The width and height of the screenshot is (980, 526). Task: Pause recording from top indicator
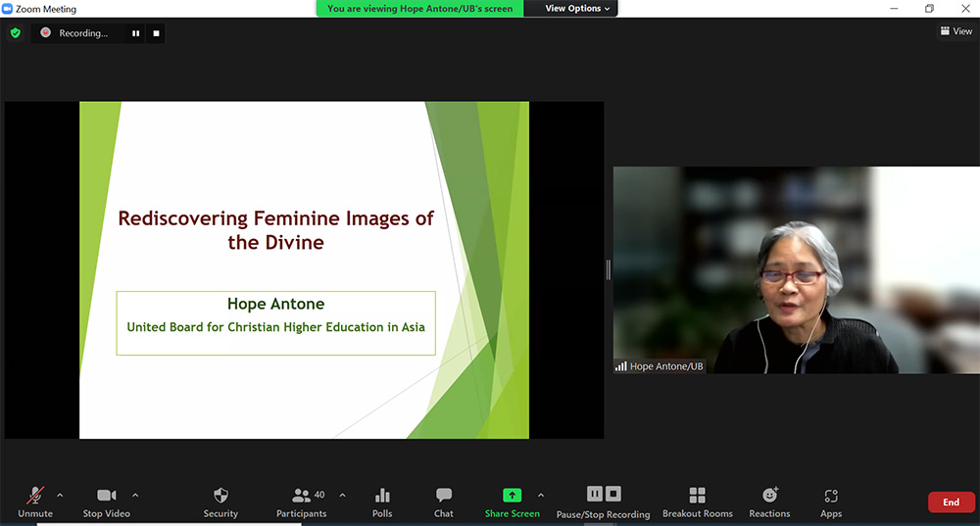(135, 33)
